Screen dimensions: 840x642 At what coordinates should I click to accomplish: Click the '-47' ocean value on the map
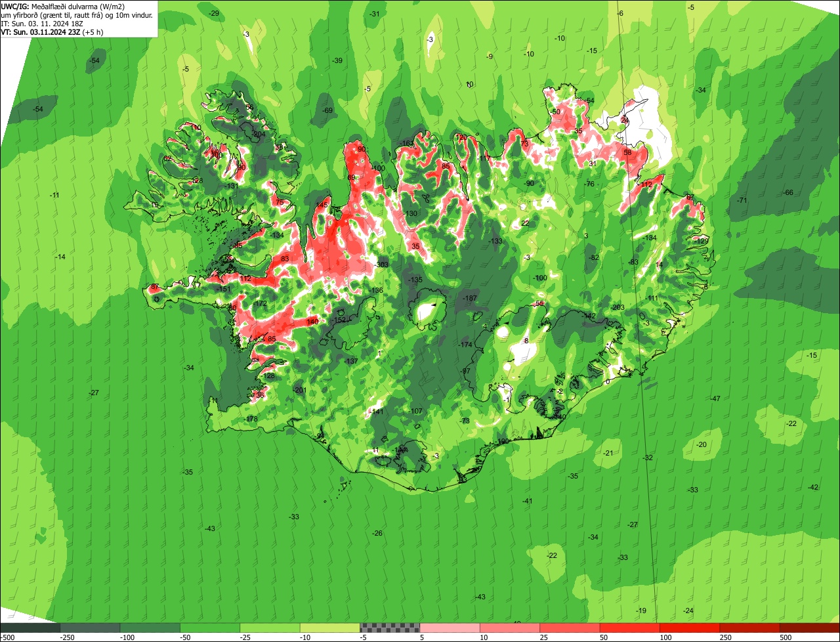coord(715,398)
